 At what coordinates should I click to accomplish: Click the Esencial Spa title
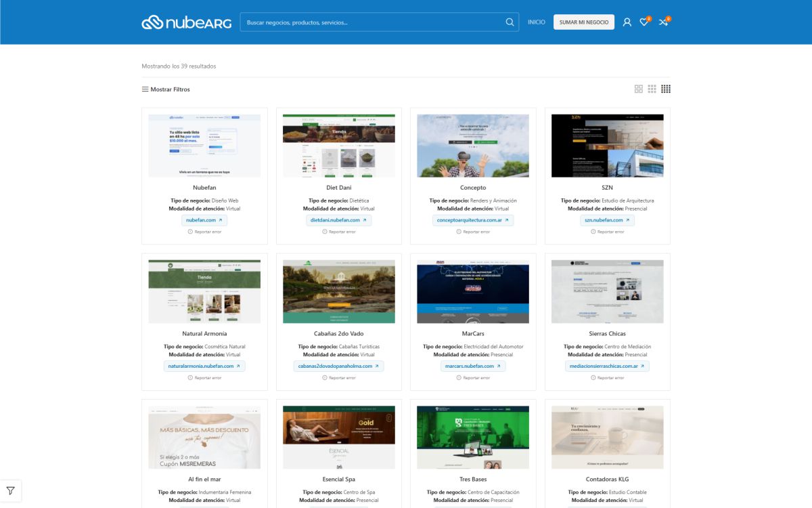tap(338, 479)
